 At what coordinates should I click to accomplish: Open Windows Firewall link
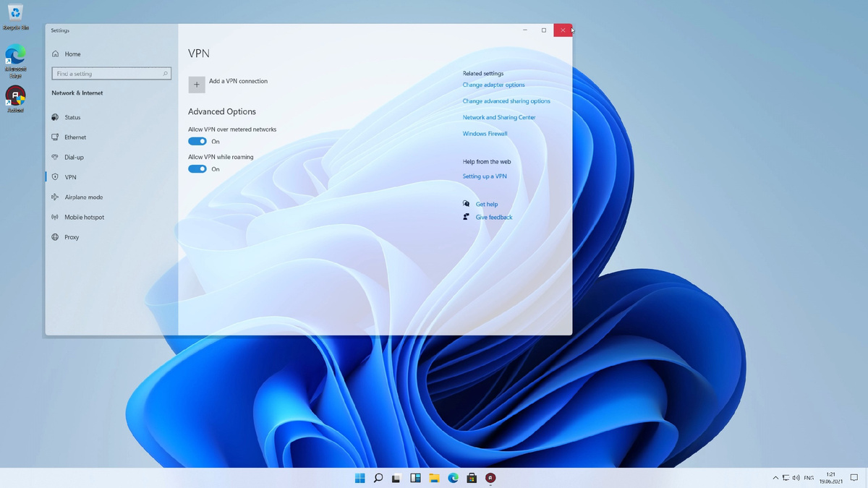pos(485,134)
